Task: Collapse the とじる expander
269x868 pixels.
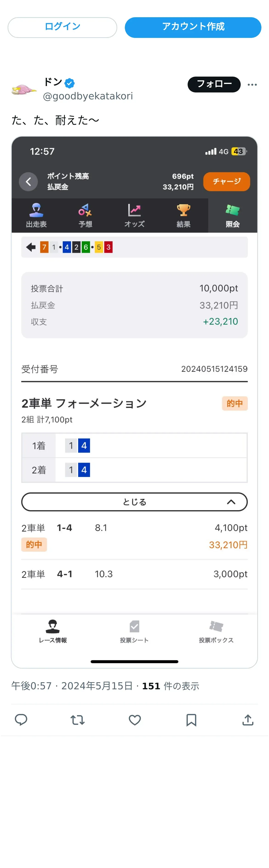Action: tap(134, 502)
